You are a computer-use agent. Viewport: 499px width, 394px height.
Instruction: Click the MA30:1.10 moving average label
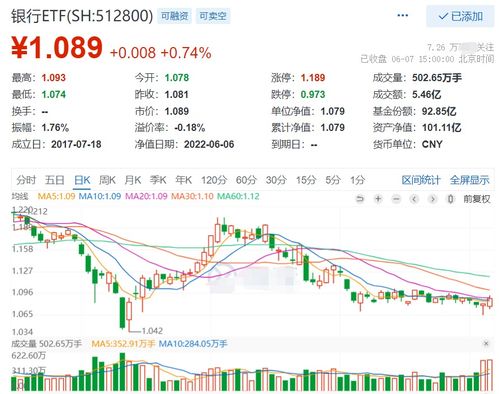click(x=192, y=196)
